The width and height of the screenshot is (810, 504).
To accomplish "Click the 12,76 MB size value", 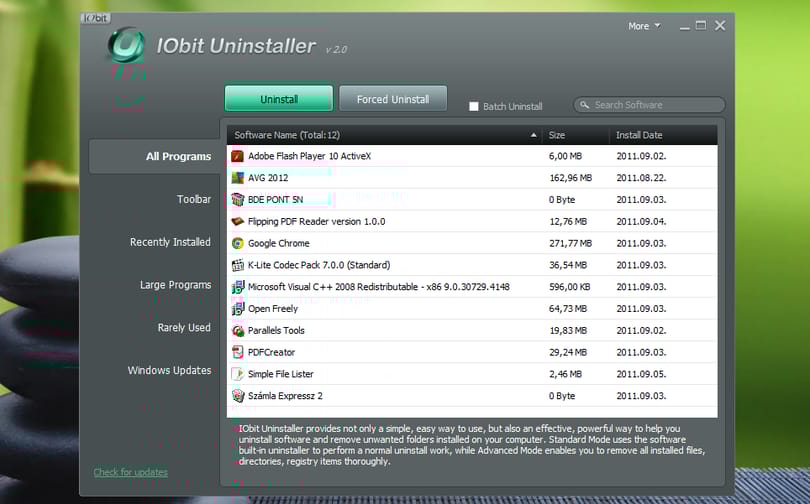I will click(x=568, y=222).
